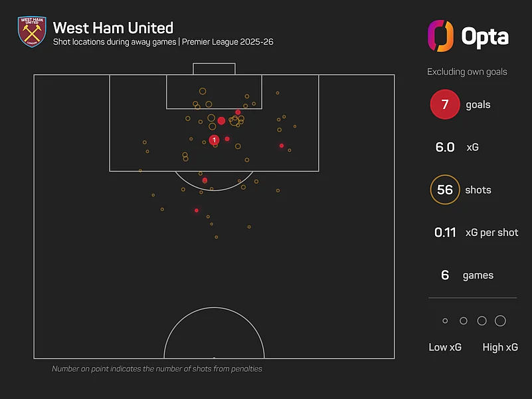Click the penalties footnote below pitch
This screenshot has width=532, height=399.
tap(157, 368)
